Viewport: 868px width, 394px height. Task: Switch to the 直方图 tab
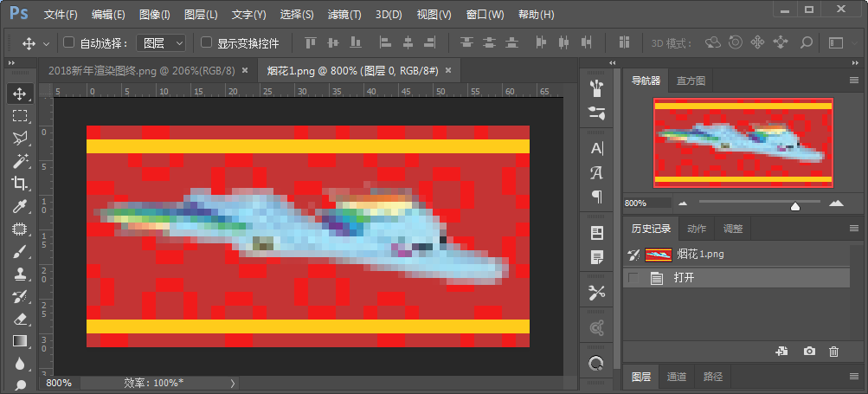691,81
